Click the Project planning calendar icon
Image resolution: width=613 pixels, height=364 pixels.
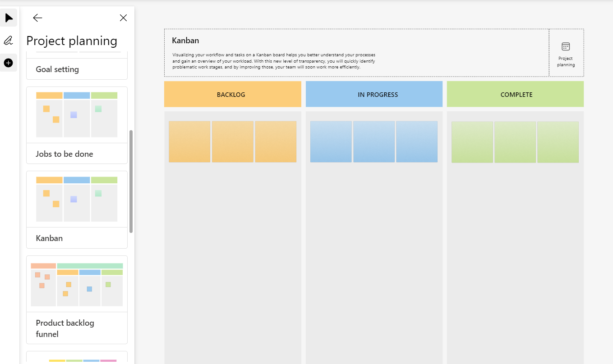click(x=566, y=47)
